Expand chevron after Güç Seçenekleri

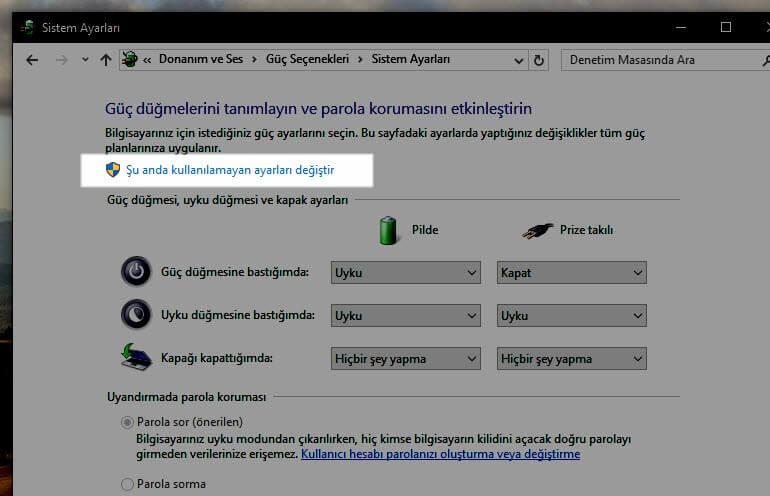pyautogui.click(x=360, y=59)
